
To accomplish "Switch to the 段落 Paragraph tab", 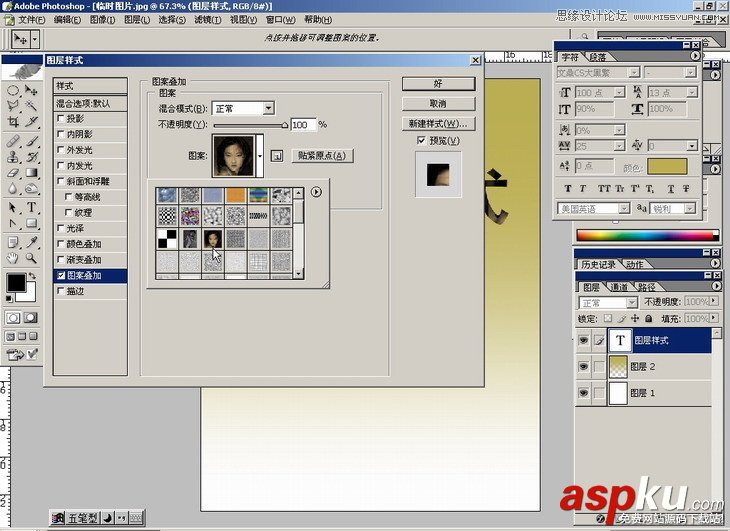I will [x=598, y=57].
